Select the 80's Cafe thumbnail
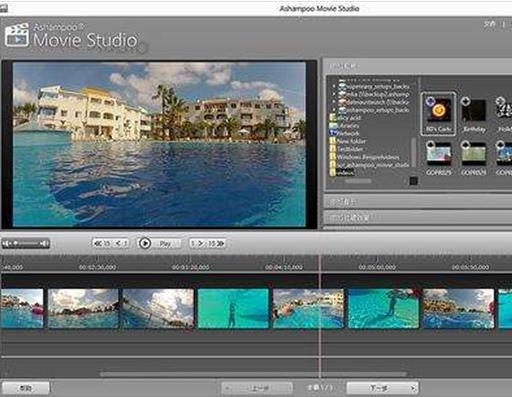 click(438, 114)
